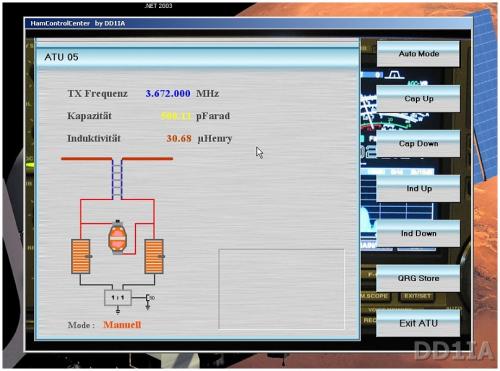Viewport: 500px width, 371px height.
Task: Save frequency with QRG Store
Action: 418,278
